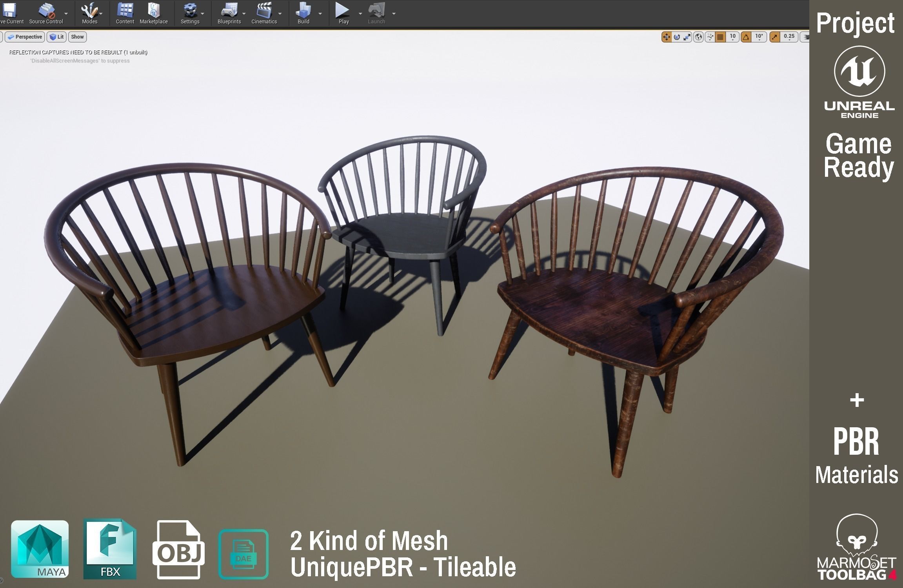
Task: Open rotation snap 10° dropdown
Action: tap(759, 36)
